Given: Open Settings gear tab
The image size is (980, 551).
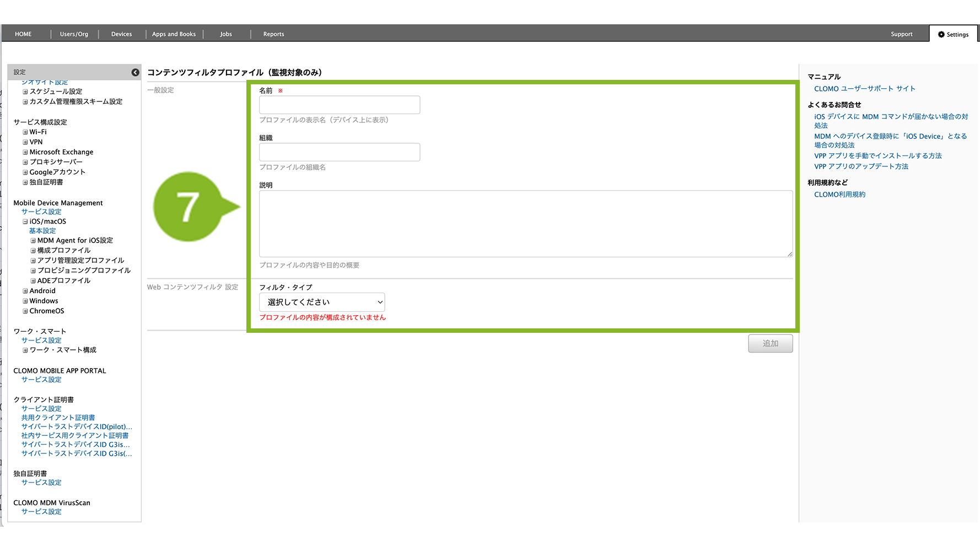Looking at the screenshot, I should (953, 34).
